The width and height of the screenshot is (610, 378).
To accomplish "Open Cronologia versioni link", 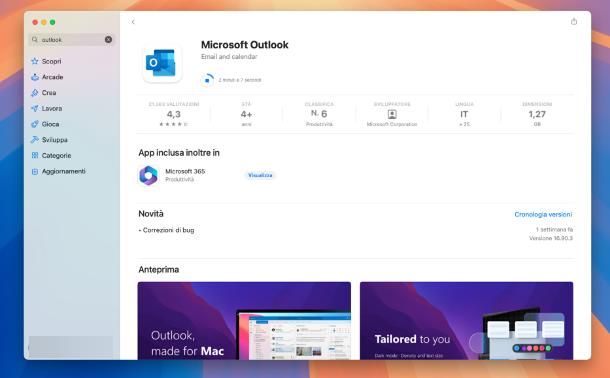I will [543, 214].
